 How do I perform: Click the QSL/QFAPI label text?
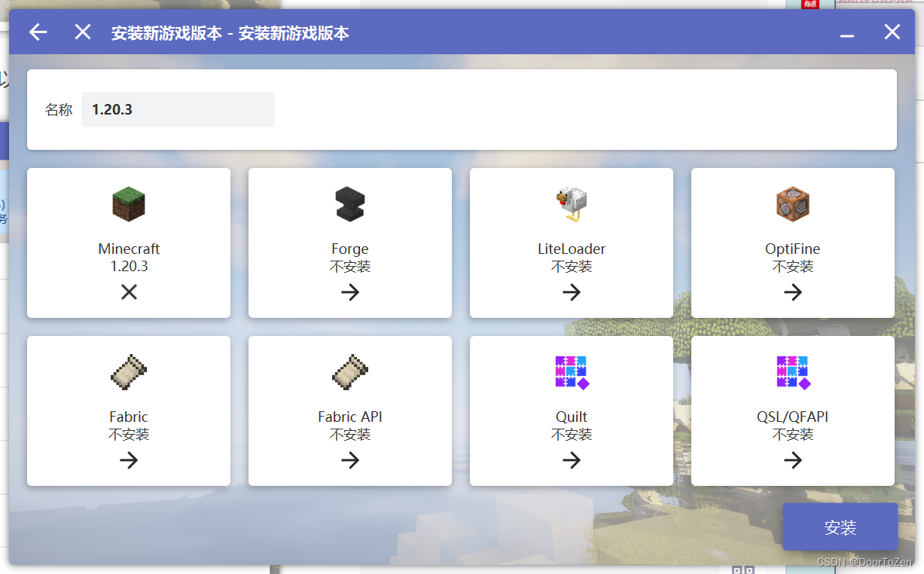(x=793, y=417)
